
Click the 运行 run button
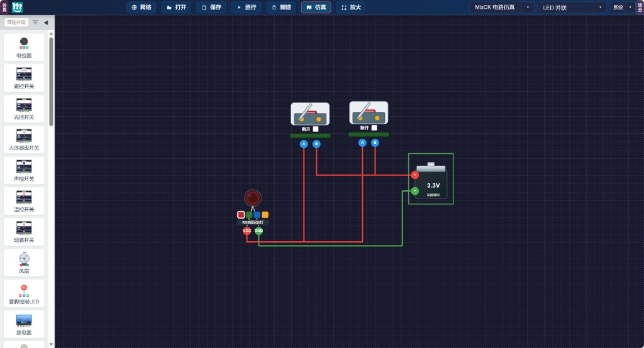247,8
